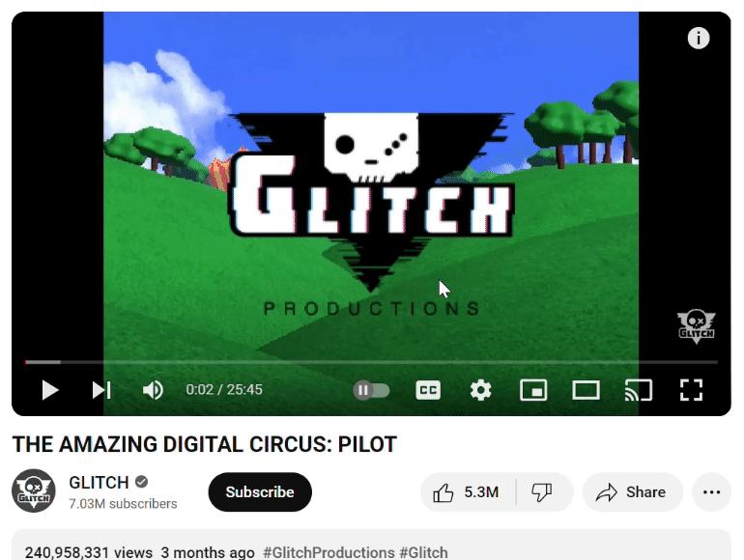The image size is (744, 560).
Task: Toggle the autoplay switch
Action: point(371,390)
